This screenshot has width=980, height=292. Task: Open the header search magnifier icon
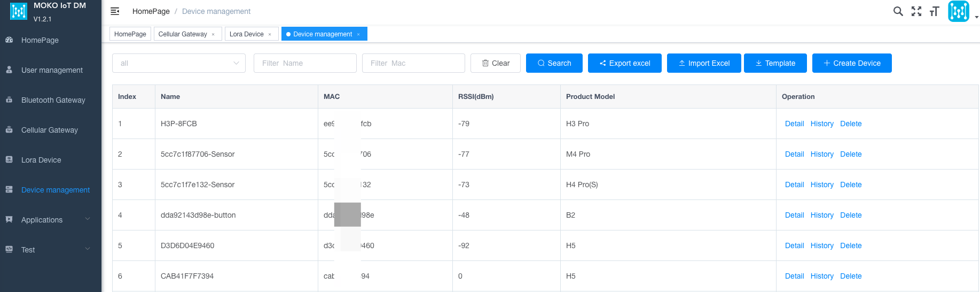(x=898, y=11)
